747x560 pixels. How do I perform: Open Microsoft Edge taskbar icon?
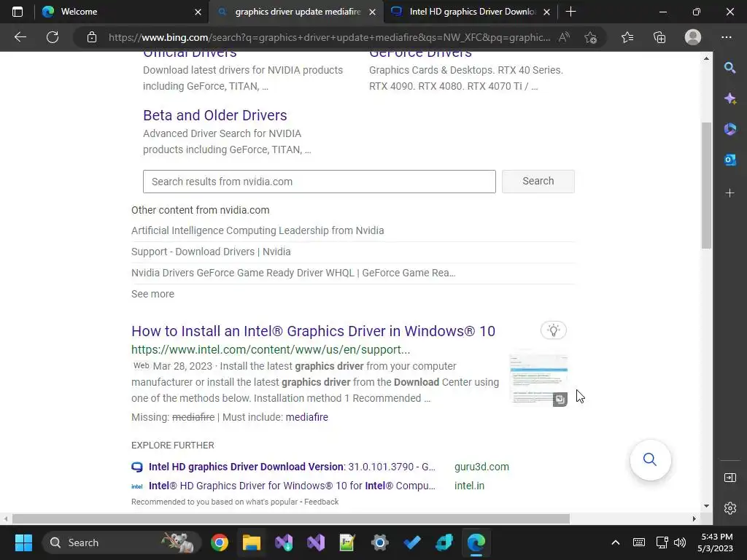[x=476, y=542]
